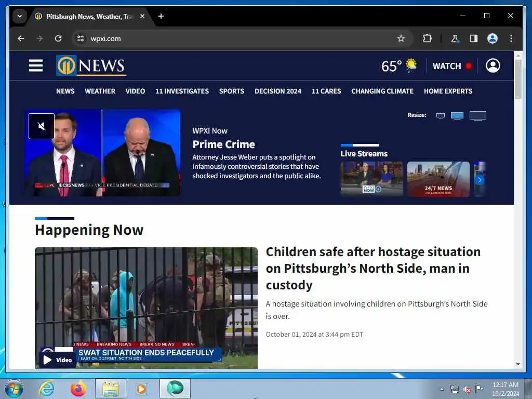Open the SPORTS section
Viewport: 532px width, 399px height.
point(232,91)
